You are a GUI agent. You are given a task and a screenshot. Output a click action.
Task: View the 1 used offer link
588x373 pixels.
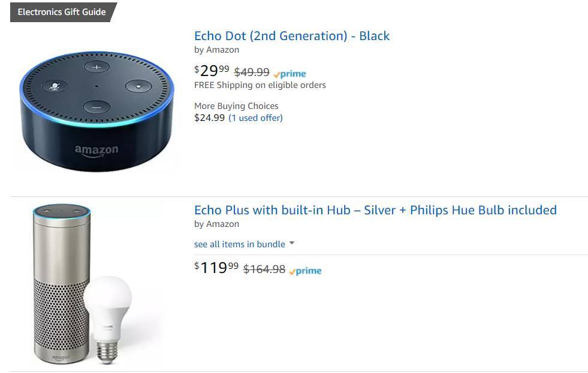[x=255, y=118]
